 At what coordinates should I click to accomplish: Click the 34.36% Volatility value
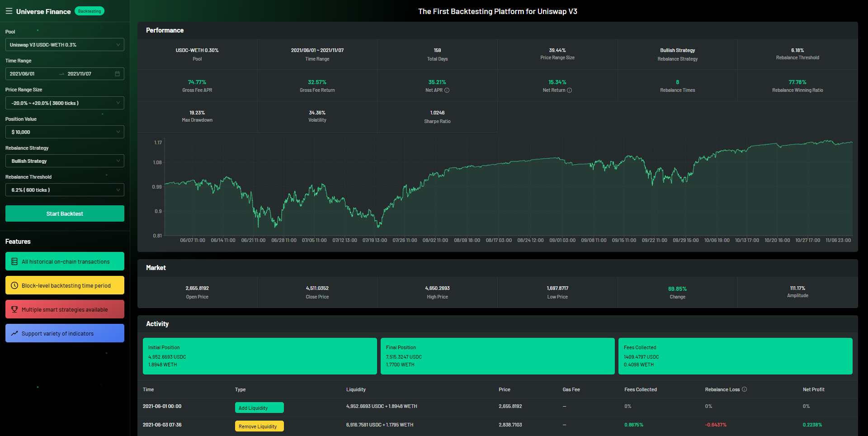317,113
